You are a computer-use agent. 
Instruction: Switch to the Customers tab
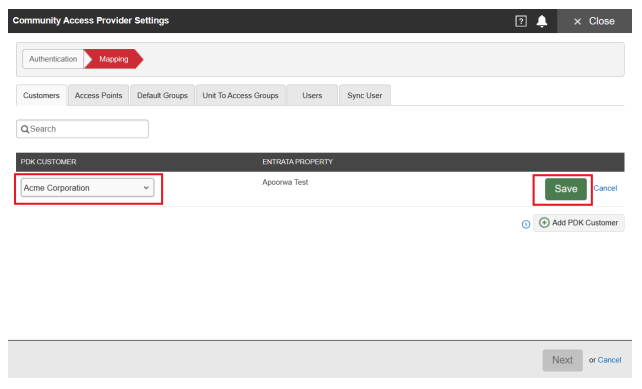click(x=41, y=95)
